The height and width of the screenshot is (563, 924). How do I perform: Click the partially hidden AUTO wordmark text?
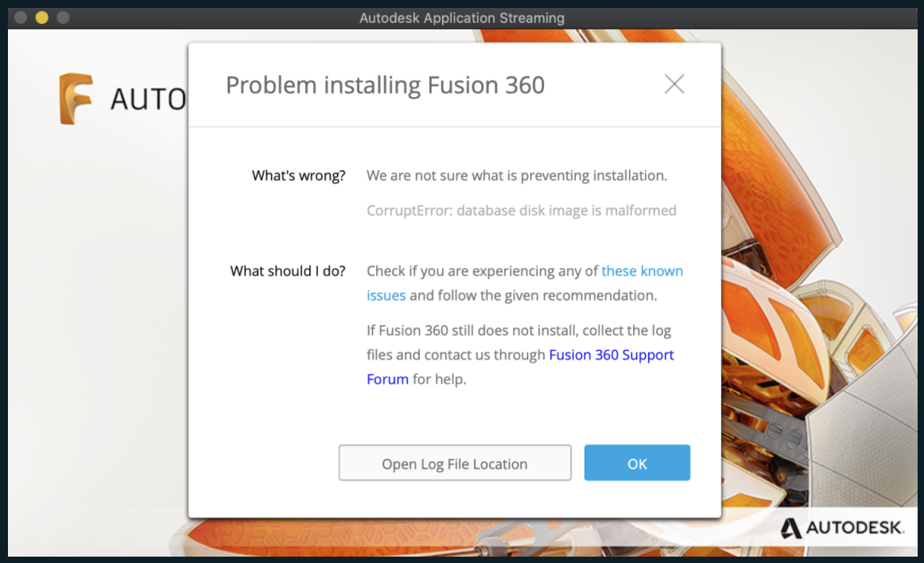tap(147, 99)
